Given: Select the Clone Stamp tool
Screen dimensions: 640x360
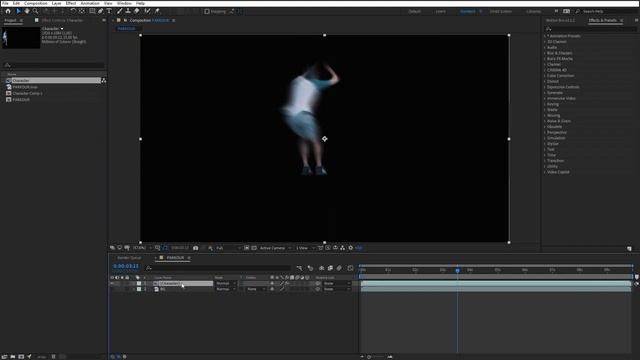Looking at the screenshot, I should [128, 11].
